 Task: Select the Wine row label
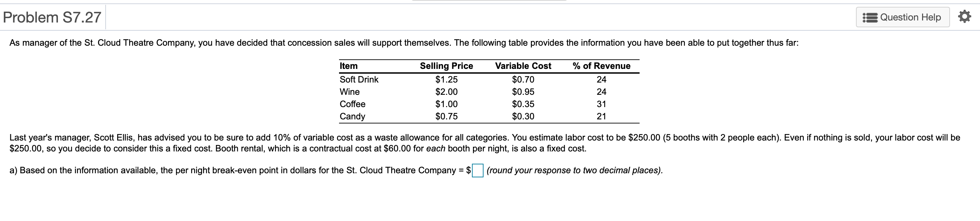point(349,92)
